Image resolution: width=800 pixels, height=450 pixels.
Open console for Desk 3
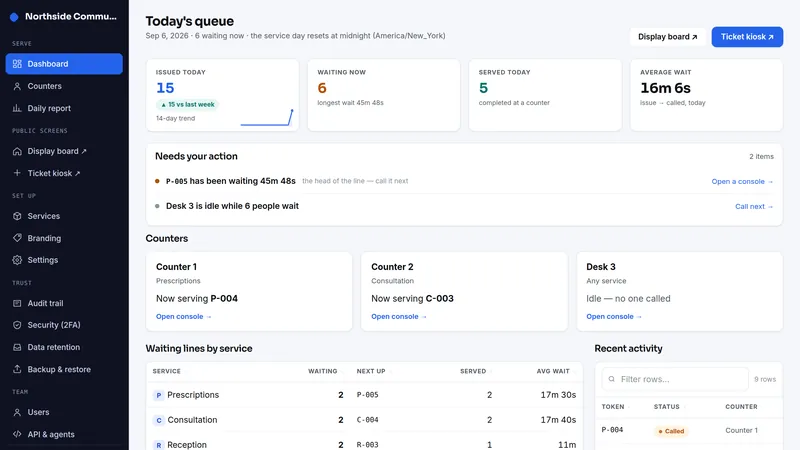coord(614,316)
